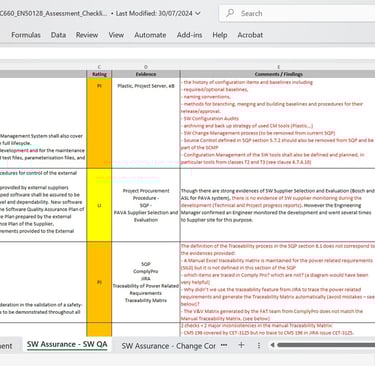Screen dimensions: 375x366
Task: Switch to the Review ribbon tab
Action: pos(87,35)
